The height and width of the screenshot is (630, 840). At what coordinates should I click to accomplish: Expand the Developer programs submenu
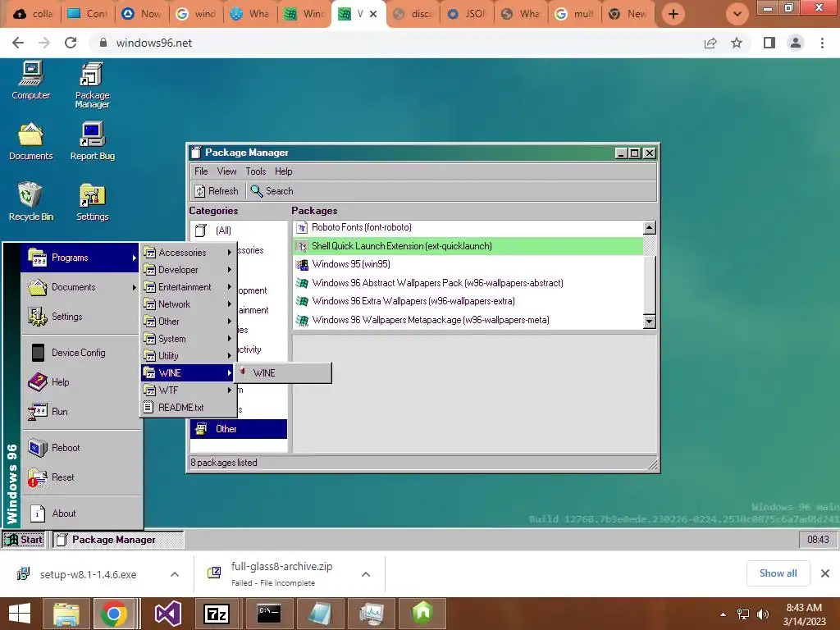[x=188, y=269]
